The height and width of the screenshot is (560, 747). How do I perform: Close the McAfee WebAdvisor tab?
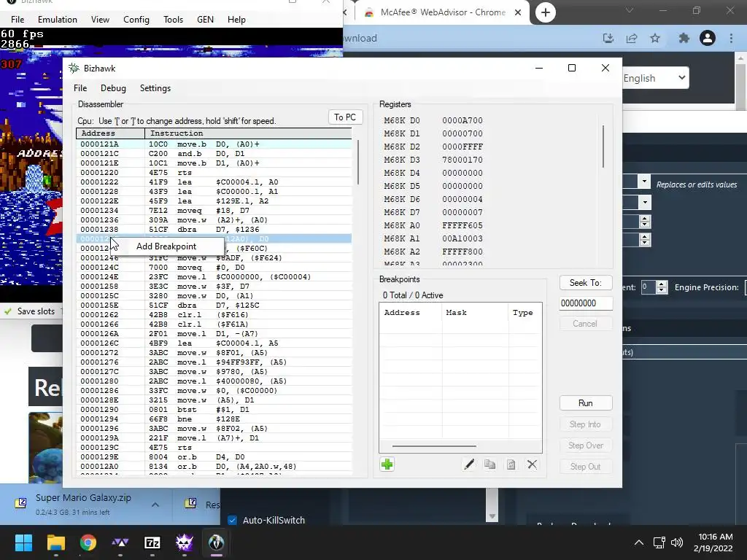518,12
